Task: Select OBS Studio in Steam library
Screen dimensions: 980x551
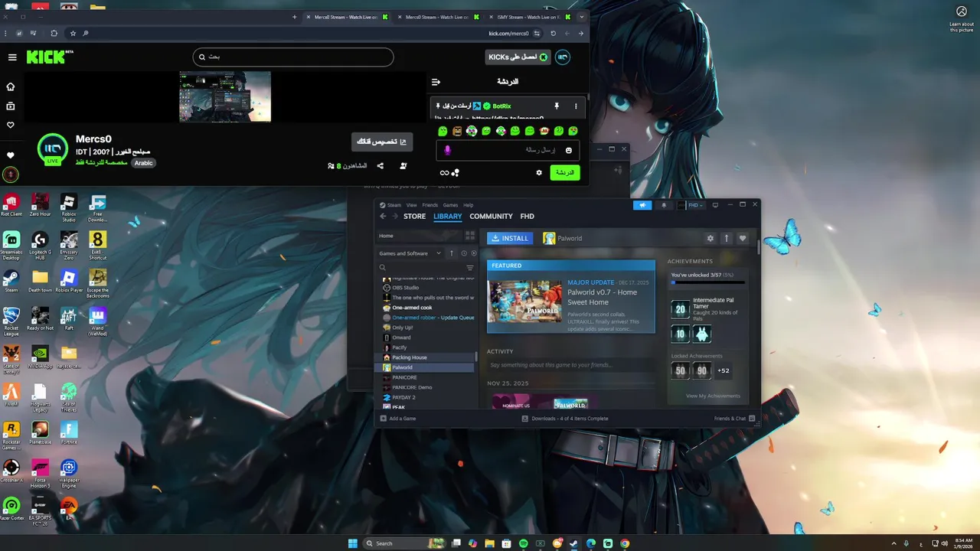Action: [405, 288]
